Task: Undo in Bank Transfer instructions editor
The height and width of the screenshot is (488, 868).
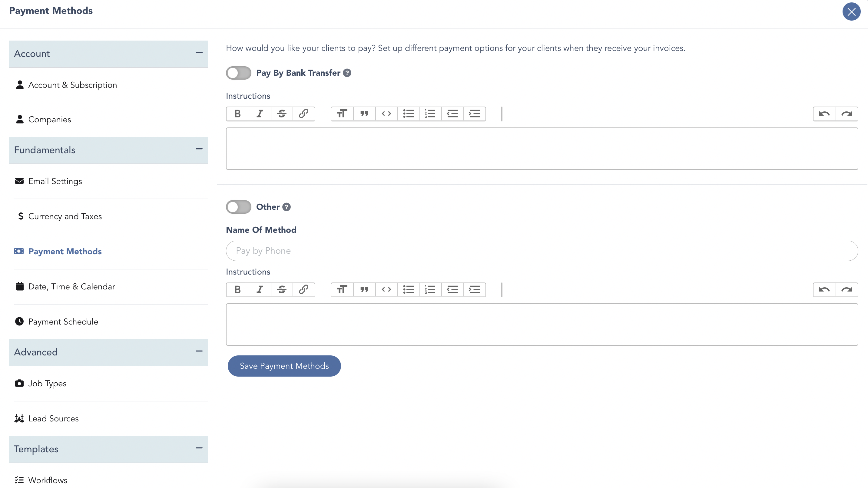Action: [x=824, y=114]
